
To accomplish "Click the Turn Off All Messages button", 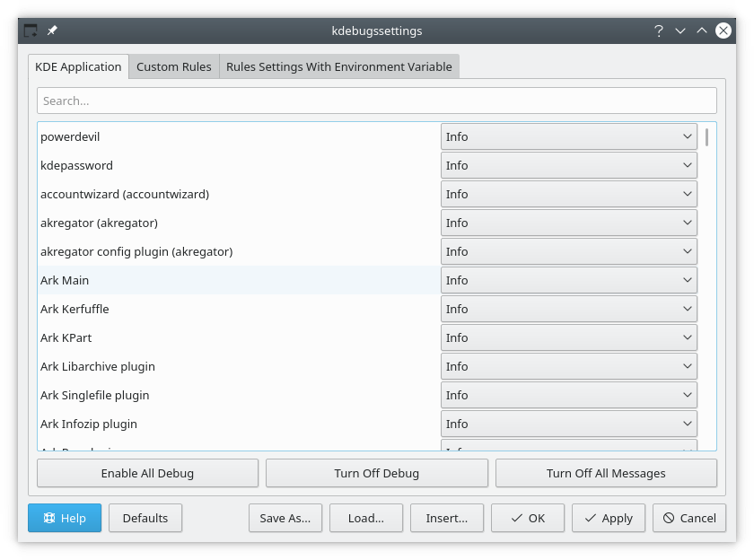I will pyautogui.click(x=606, y=473).
